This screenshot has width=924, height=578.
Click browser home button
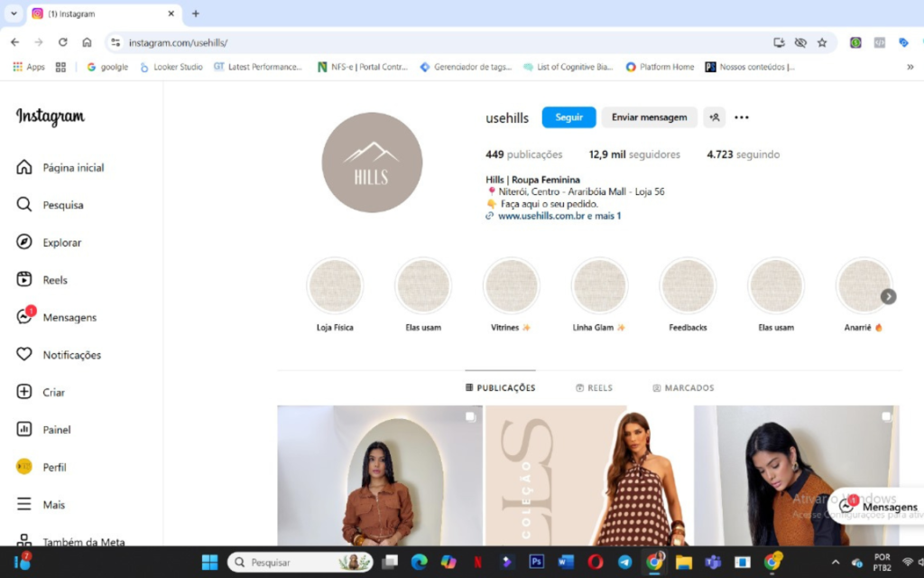click(x=87, y=42)
